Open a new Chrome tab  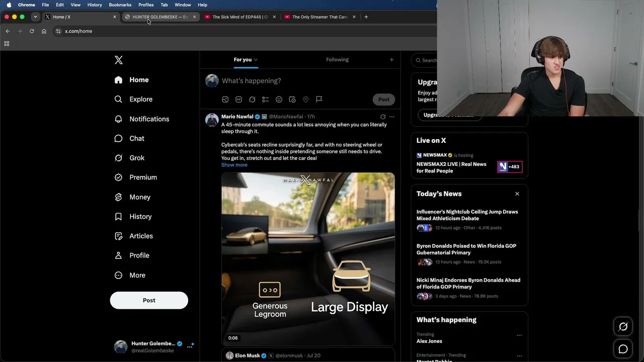coord(366,17)
